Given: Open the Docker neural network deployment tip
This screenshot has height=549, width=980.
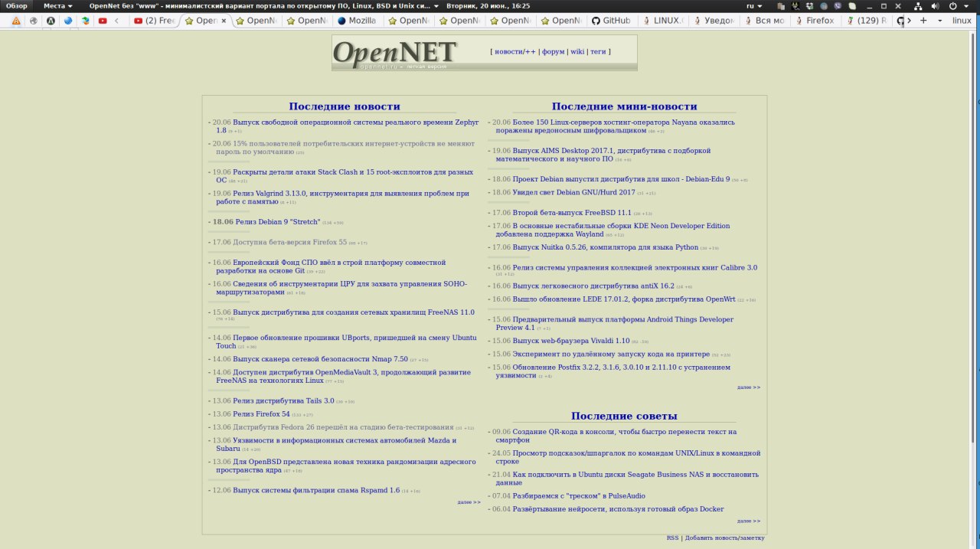Looking at the screenshot, I should point(618,509).
